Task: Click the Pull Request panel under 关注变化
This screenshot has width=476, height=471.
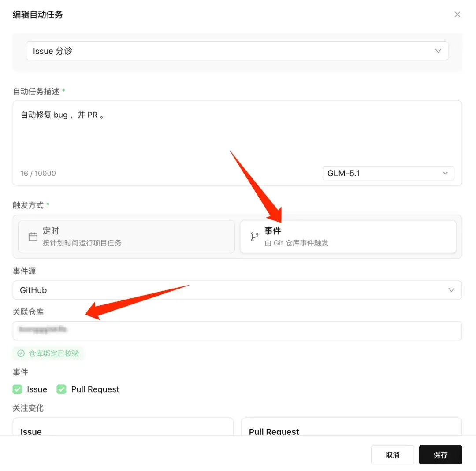Action: (351, 426)
